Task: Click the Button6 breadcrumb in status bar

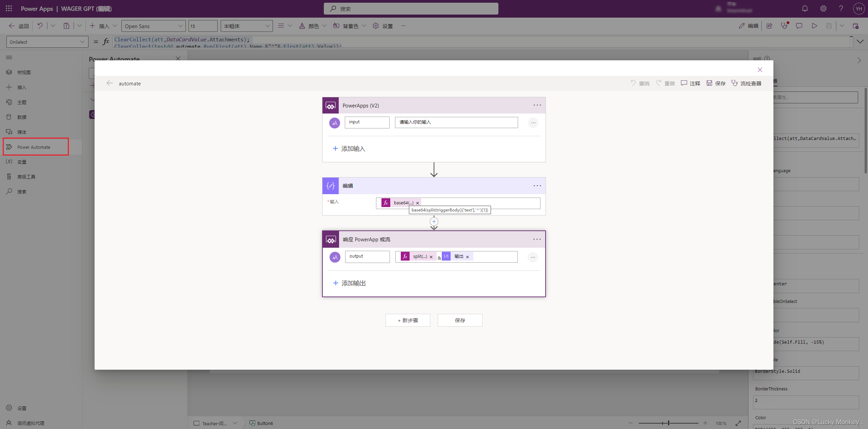Action: point(261,423)
